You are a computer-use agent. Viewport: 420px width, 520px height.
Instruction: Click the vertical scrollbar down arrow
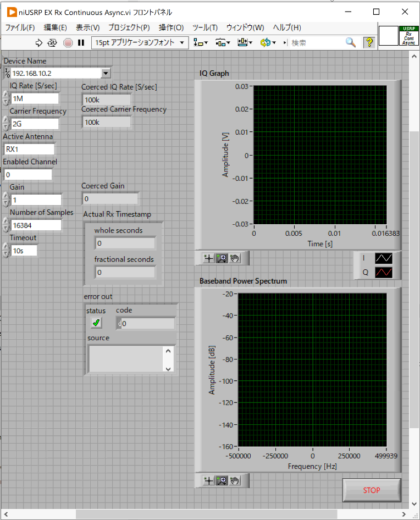point(415,504)
